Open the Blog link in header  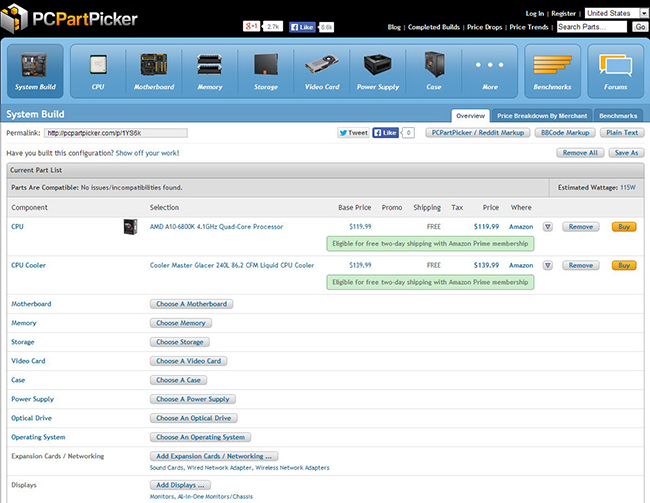coord(394,27)
